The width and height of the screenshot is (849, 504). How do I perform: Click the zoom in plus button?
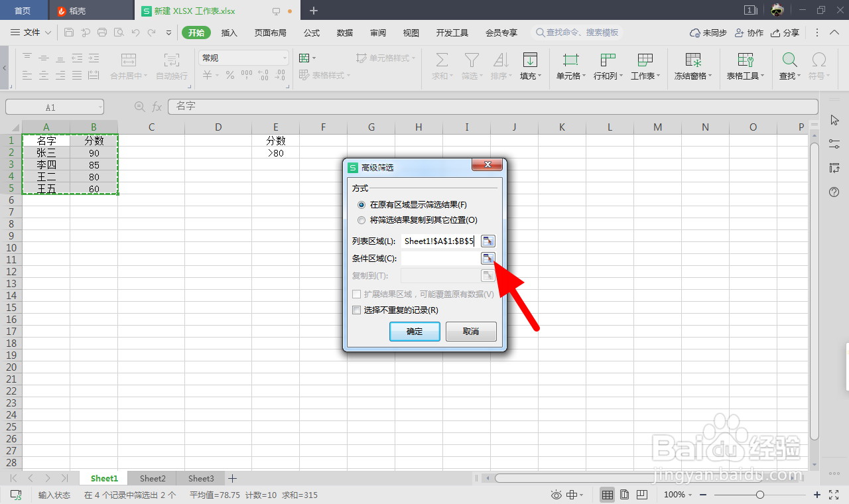[x=816, y=495]
